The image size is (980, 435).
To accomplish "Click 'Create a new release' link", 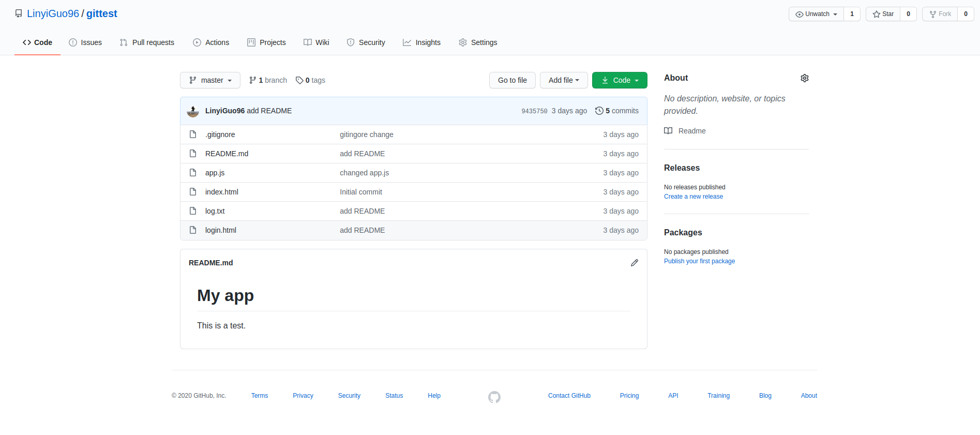I will click(693, 197).
